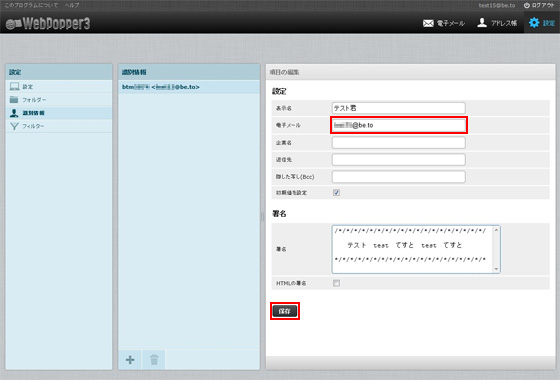Toggle the 初期値を設定 default checkbox
The height and width of the screenshot is (380, 560).
click(x=336, y=192)
